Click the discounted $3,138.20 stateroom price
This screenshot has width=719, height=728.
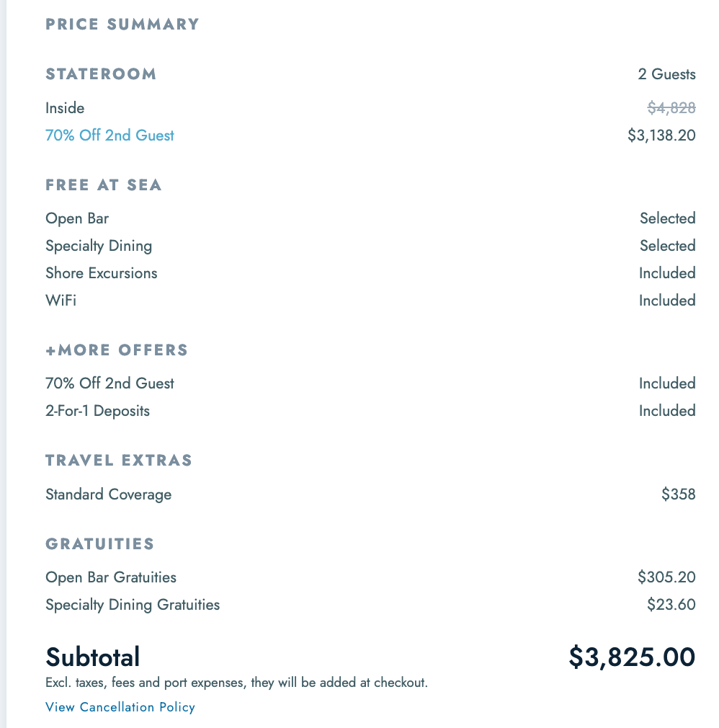[x=661, y=136]
